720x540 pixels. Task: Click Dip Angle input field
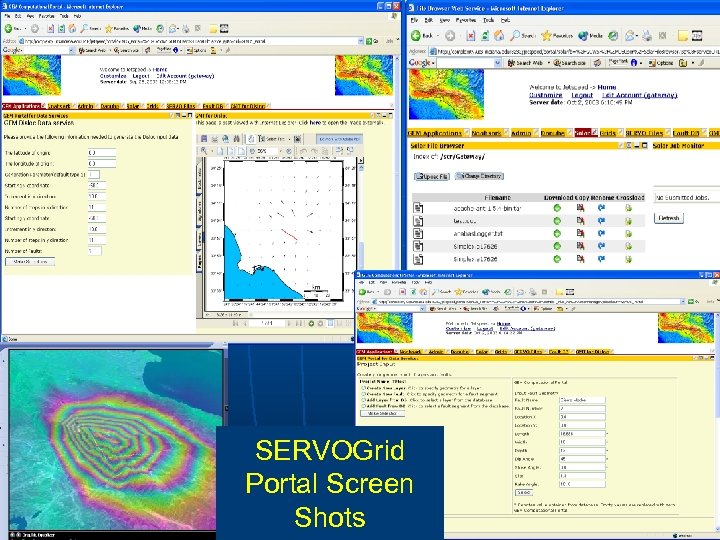[x=582, y=459]
